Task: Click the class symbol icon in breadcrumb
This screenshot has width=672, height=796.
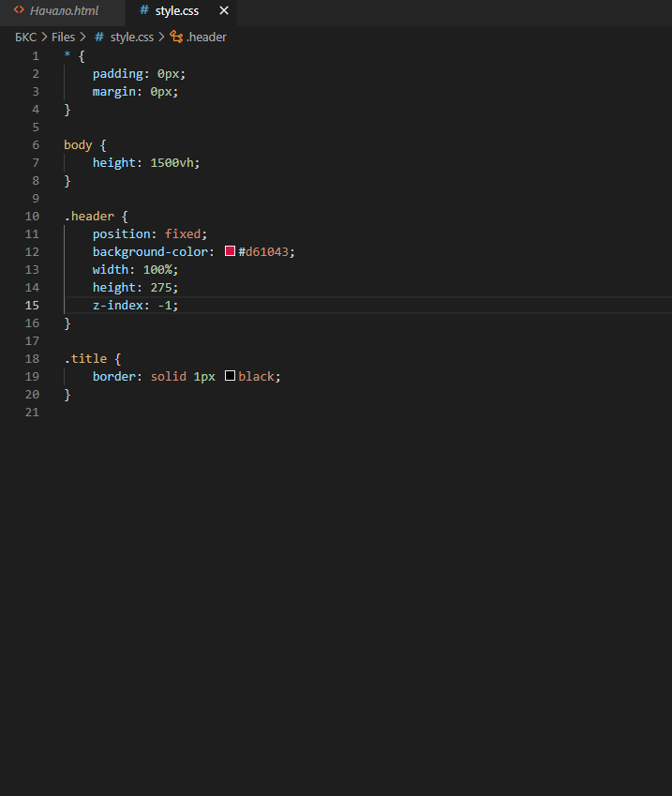Action: click(x=176, y=37)
